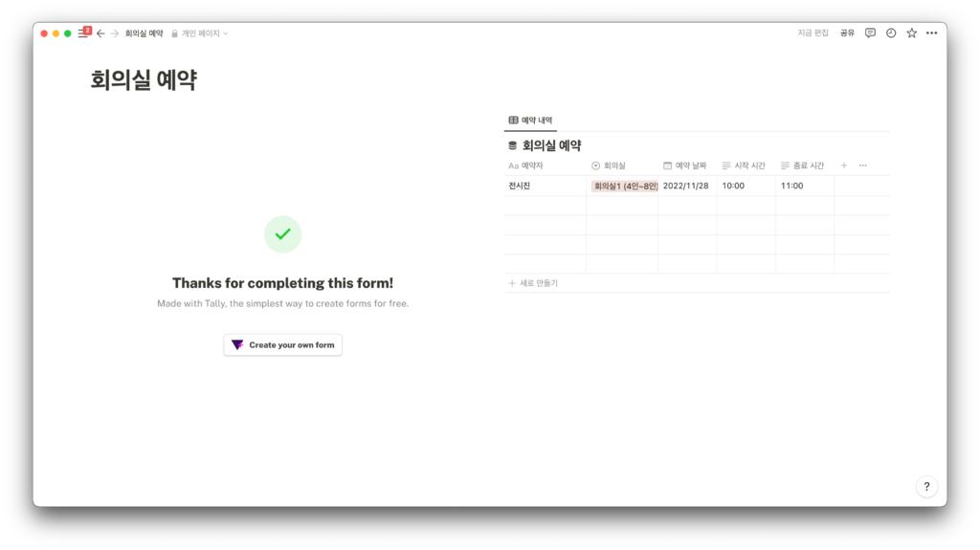Add a new property column with plus
Screen dimensions: 980x550
point(844,165)
